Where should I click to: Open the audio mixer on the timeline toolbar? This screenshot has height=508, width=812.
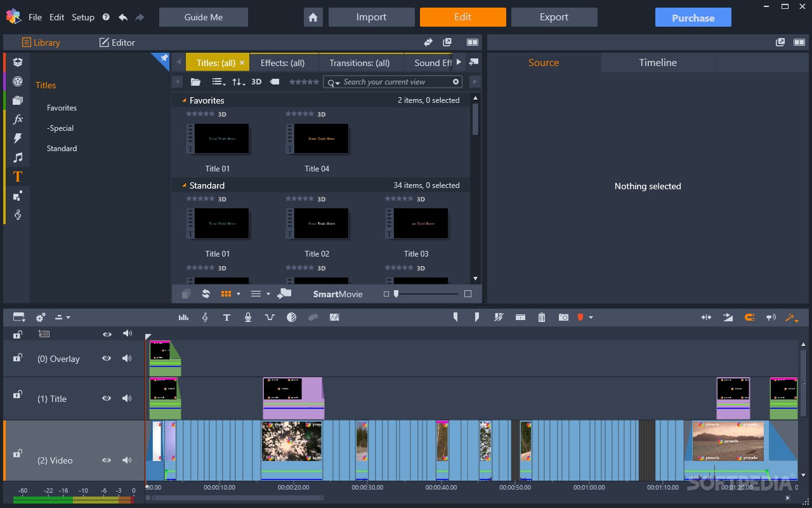tap(183, 317)
